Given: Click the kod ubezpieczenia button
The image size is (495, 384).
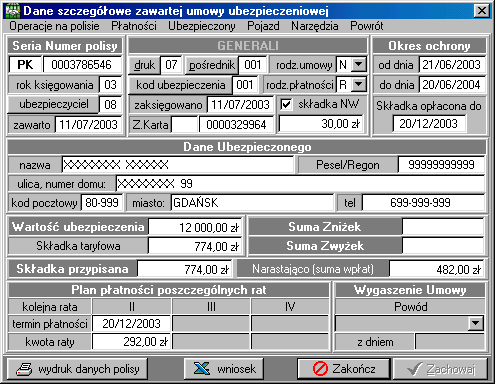Looking at the screenshot, I should (180, 85).
